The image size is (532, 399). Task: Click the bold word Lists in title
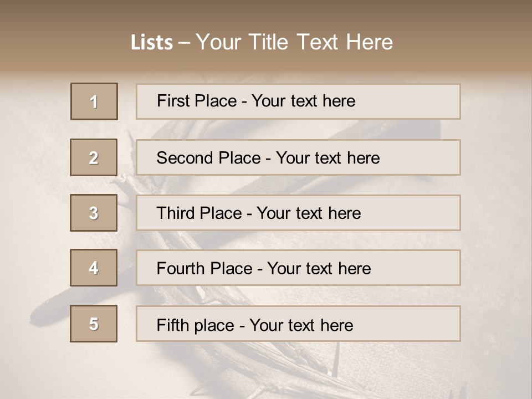(152, 43)
